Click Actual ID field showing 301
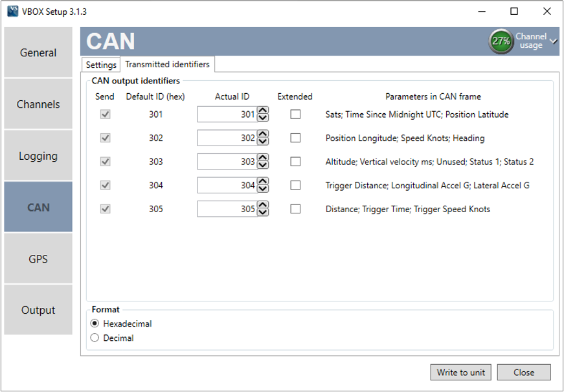The height and width of the screenshot is (392, 564). pyautogui.click(x=227, y=114)
